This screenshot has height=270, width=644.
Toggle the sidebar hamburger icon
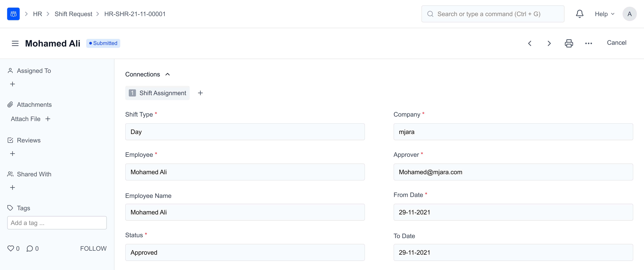pos(15,43)
